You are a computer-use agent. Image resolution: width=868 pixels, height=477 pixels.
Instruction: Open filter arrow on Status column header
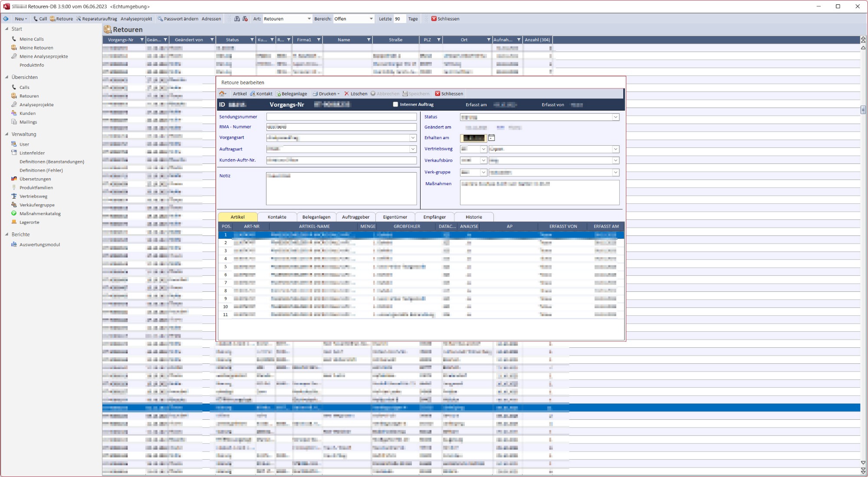pos(252,40)
